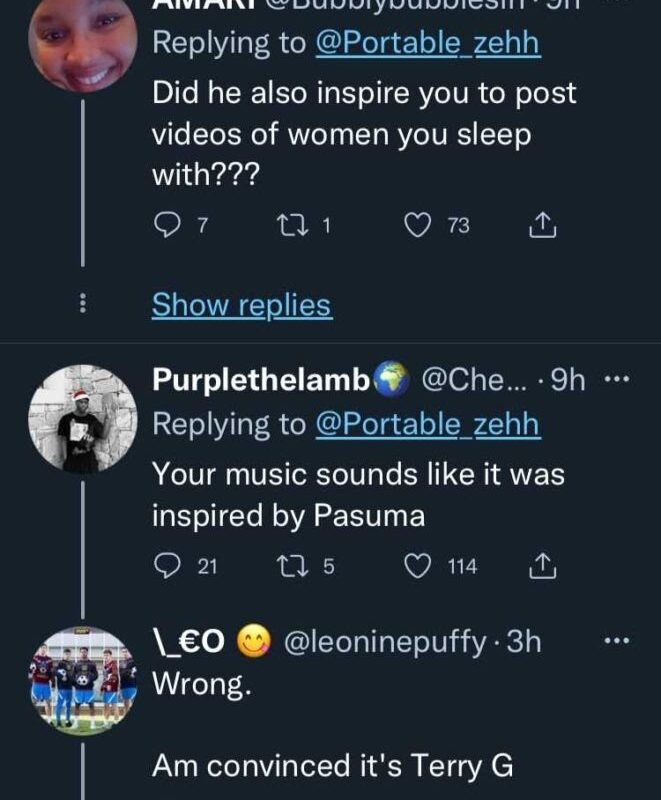Image resolution: width=661 pixels, height=800 pixels.
Task: Open comments on the AMARI reply
Action: point(165,227)
